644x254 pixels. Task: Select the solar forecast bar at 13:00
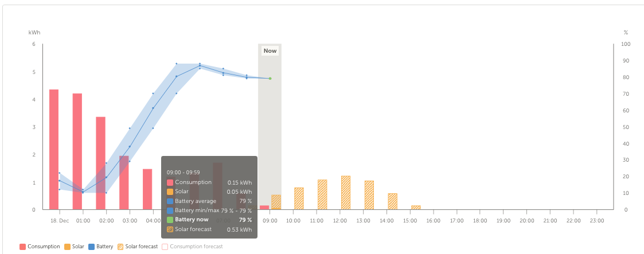tap(369, 195)
